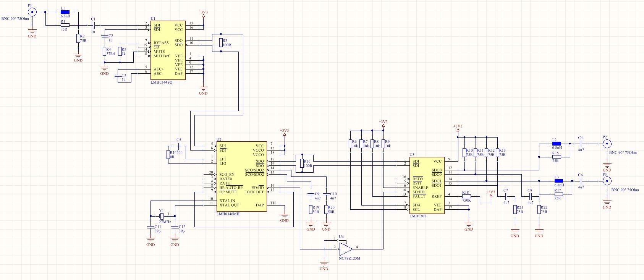The height and width of the screenshot is (280, 644).
Task: Select the U4 buffer triangle symbol
Action: point(345,248)
